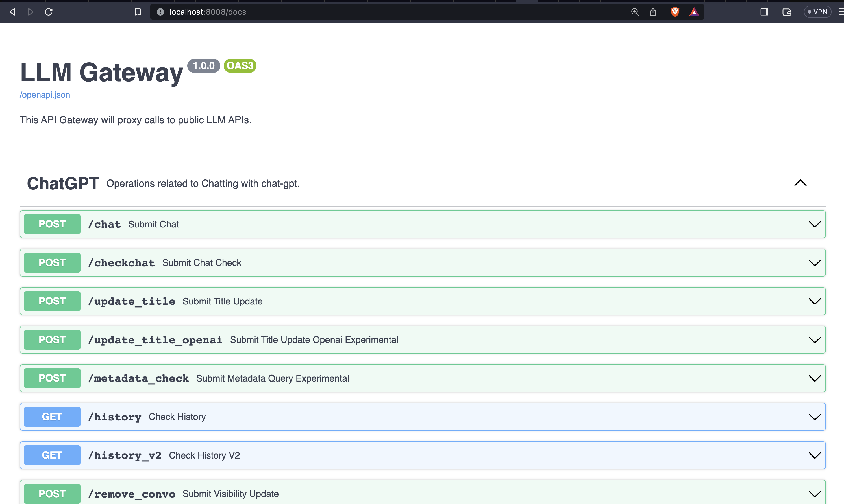Open the /openapi.json link
The height and width of the screenshot is (504, 844).
pos(45,95)
